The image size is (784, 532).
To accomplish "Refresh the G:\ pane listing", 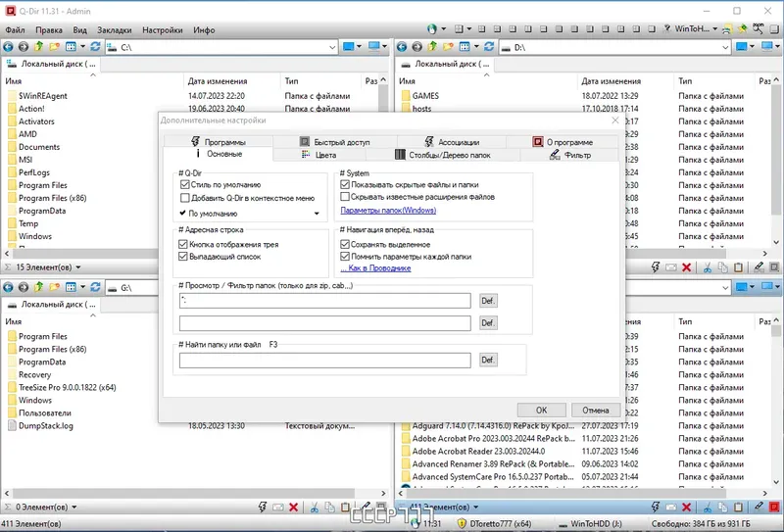I will [x=95, y=287].
